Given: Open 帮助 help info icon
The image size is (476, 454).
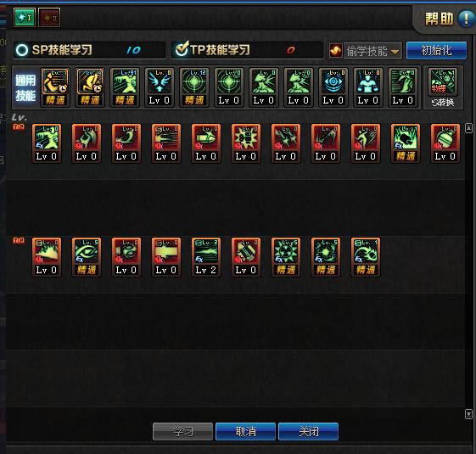Looking at the screenshot, I should (x=466, y=19).
